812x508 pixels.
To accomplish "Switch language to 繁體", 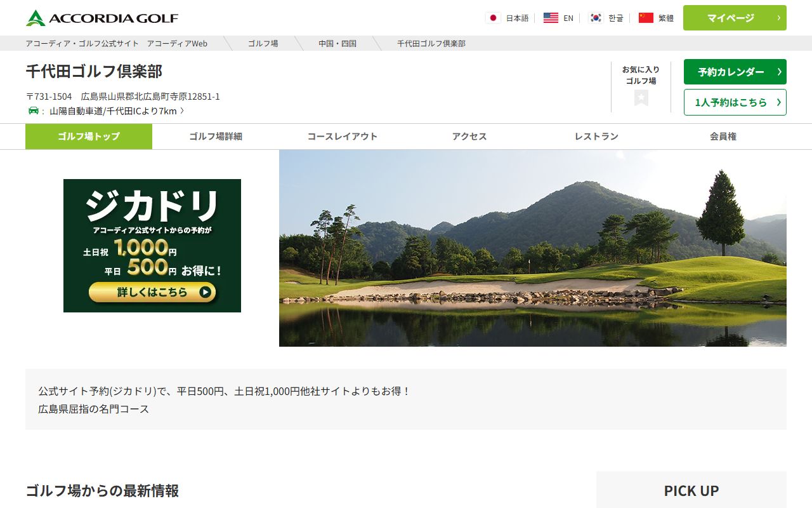I will coord(666,18).
